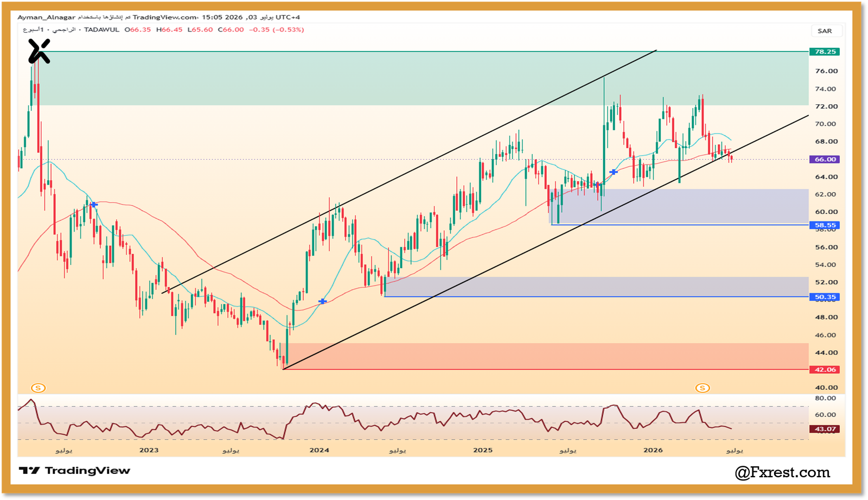Click the يوليو label after 2026
The image size is (868, 500).
[x=735, y=451]
